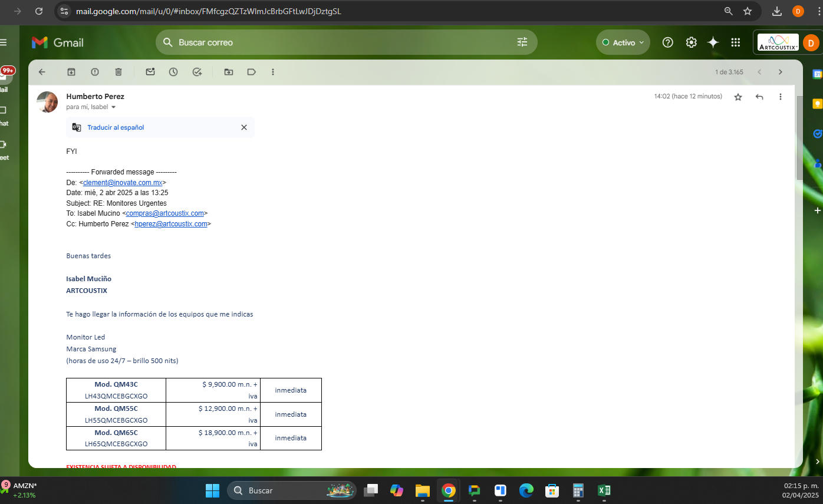Open Chat in the left sidebar
Screen dimensions: 823x504
coord(4,116)
